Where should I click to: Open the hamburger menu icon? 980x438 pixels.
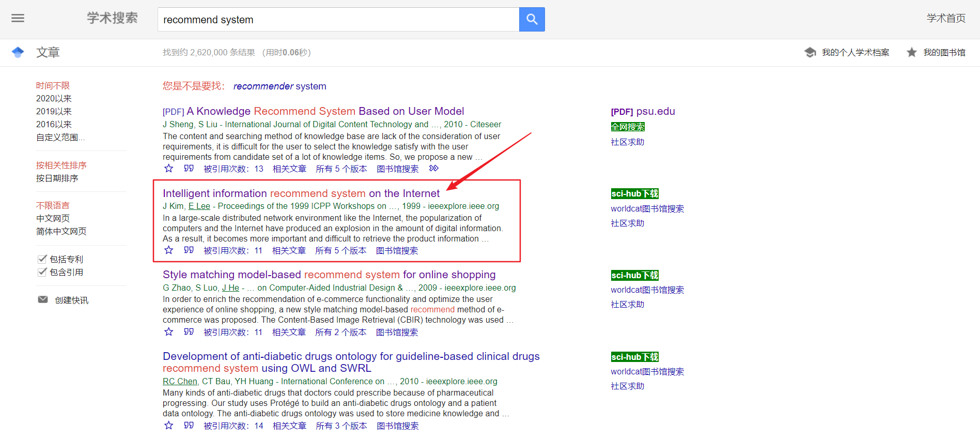(x=18, y=19)
